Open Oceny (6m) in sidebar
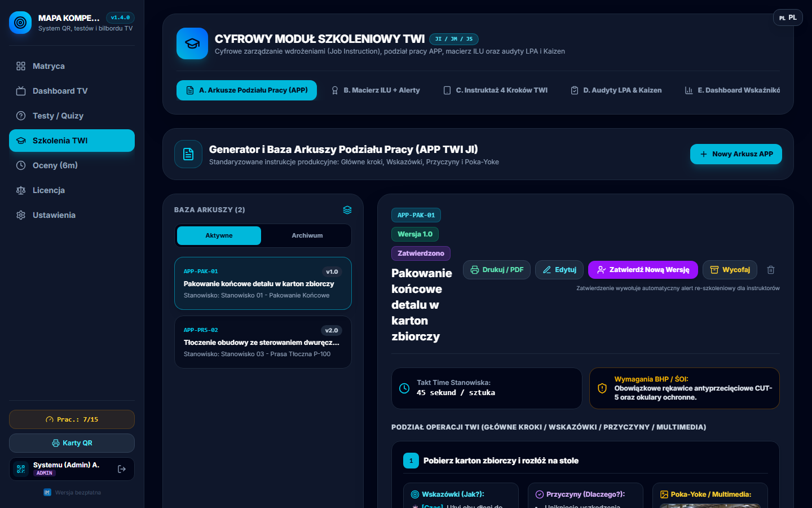 pyautogui.click(x=72, y=165)
